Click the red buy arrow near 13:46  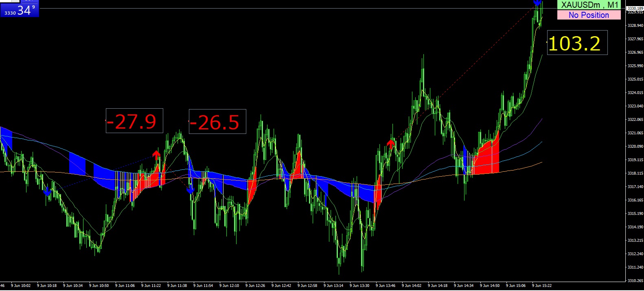pyautogui.click(x=391, y=143)
